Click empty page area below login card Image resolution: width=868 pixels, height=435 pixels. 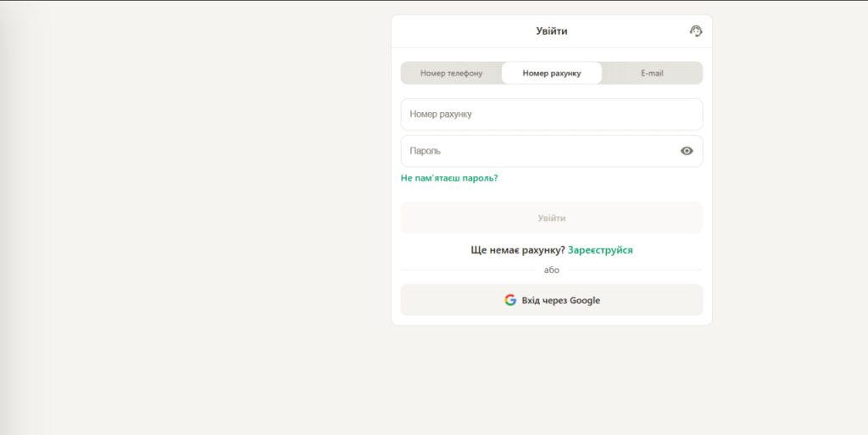pyautogui.click(x=551, y=382)
